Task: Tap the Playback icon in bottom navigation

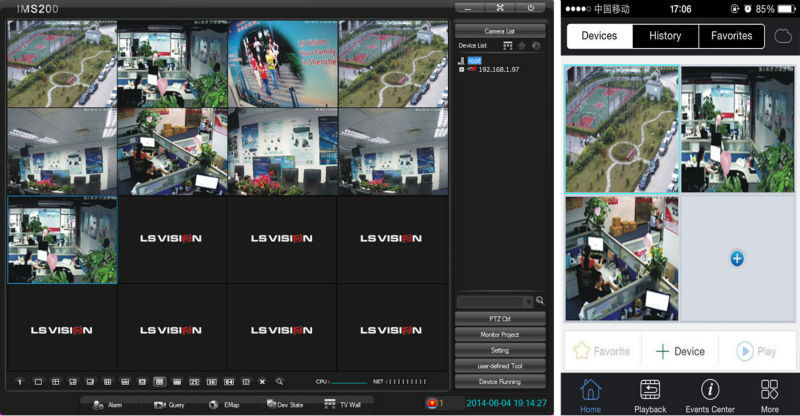Action: 650,396
